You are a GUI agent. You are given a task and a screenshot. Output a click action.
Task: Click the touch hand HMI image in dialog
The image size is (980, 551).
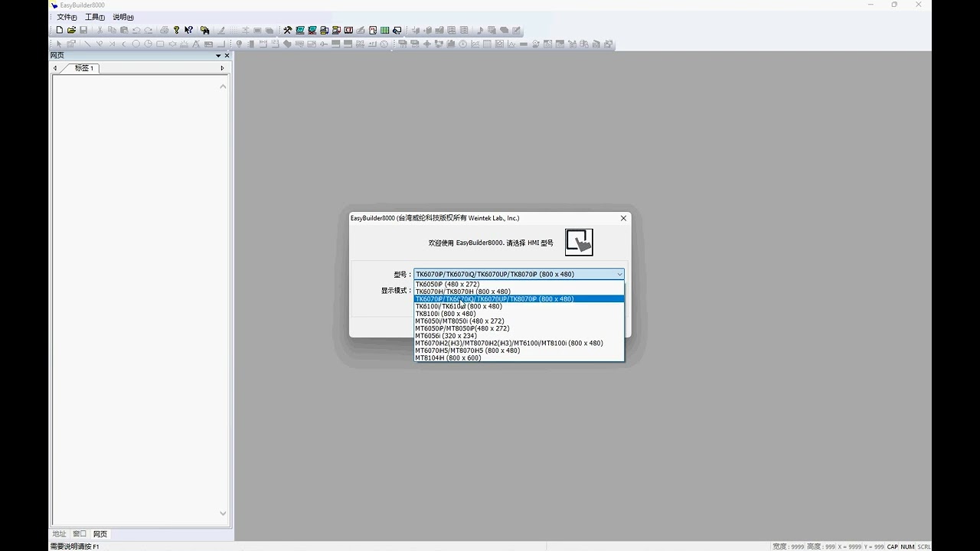pyautogui.click(x=579, y=242)
